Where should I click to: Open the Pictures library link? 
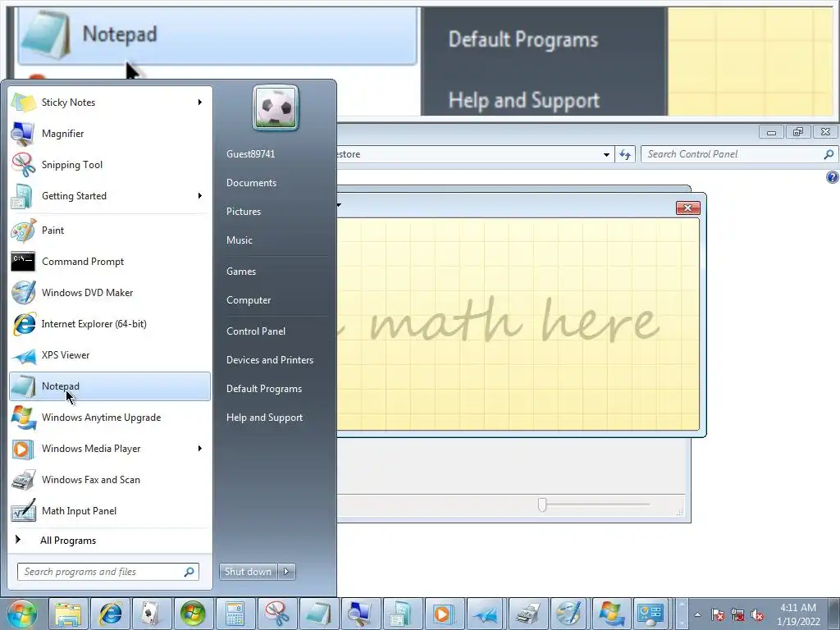click(244, 212)
